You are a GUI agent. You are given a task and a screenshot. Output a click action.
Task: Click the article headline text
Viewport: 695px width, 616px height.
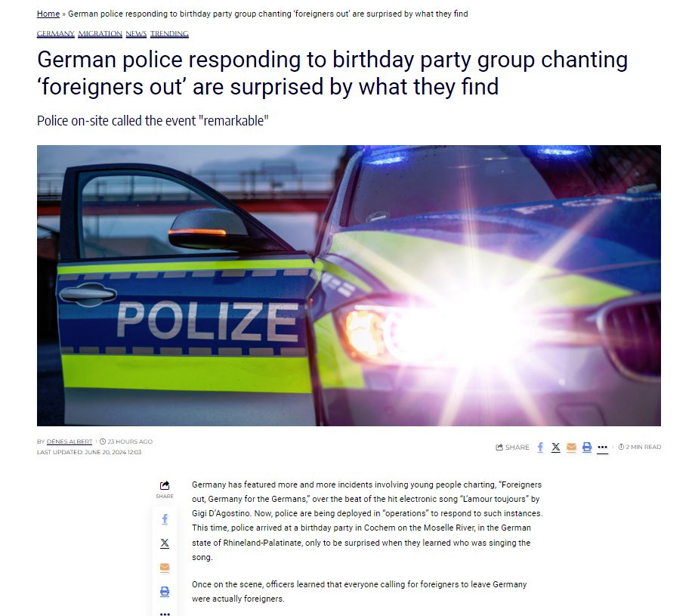pyautogui.click(x=332, y=73)
